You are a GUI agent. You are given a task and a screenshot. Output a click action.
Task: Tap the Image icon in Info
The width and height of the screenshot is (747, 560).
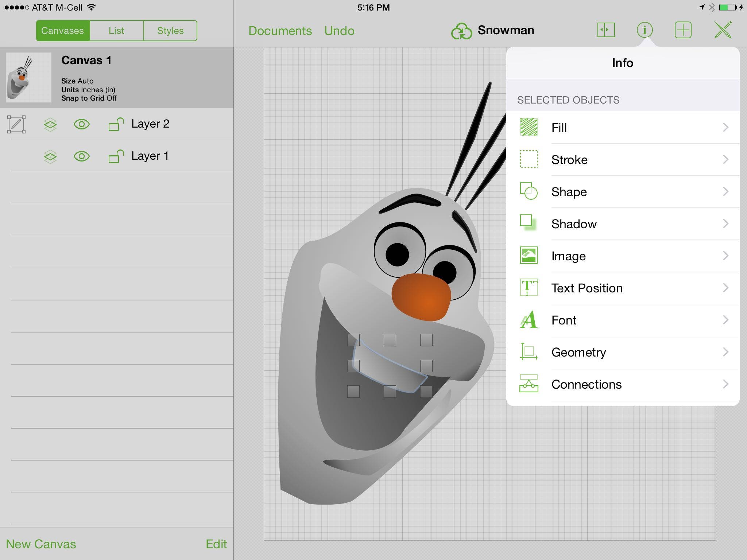[x=529, y=255]
